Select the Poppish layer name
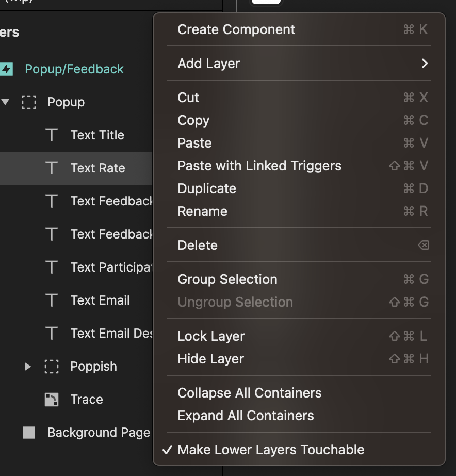 (93, 367)
